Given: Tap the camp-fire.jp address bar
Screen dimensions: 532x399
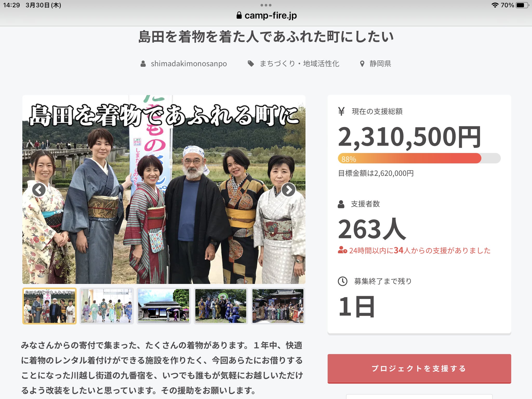Looking at the screenshot, I should pyautogui.click(x=266, y=16).
